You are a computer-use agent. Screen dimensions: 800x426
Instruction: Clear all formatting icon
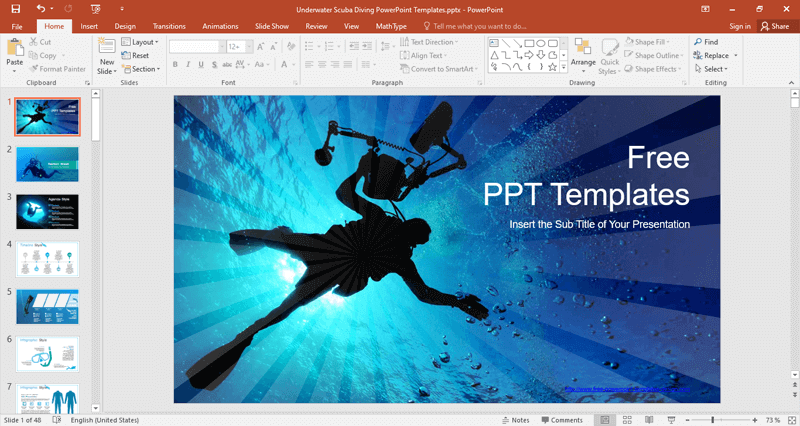pos(291,46)
